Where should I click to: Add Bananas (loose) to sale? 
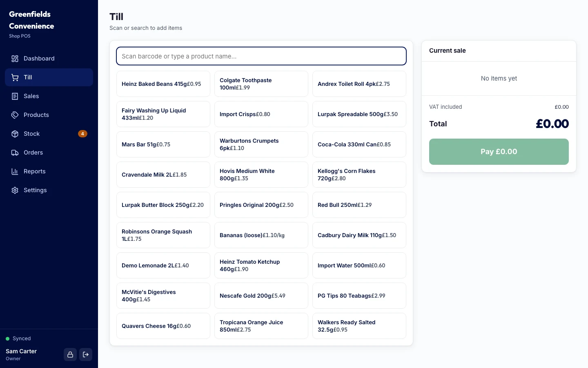click(261, 235)
